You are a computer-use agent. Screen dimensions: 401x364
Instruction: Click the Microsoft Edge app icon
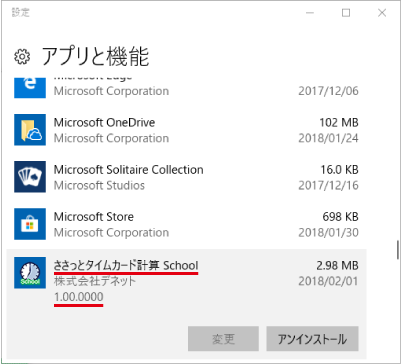pos(30,87)
